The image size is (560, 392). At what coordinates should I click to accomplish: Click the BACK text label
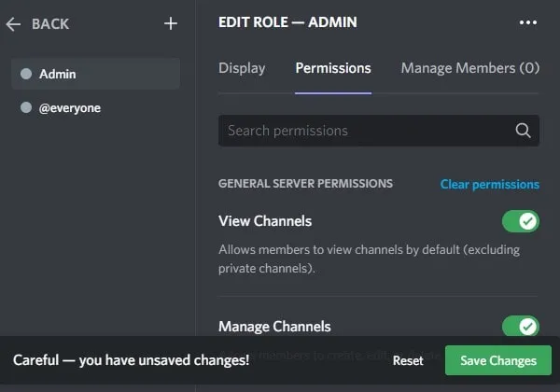pyautogui.click(x=50, y=24)
